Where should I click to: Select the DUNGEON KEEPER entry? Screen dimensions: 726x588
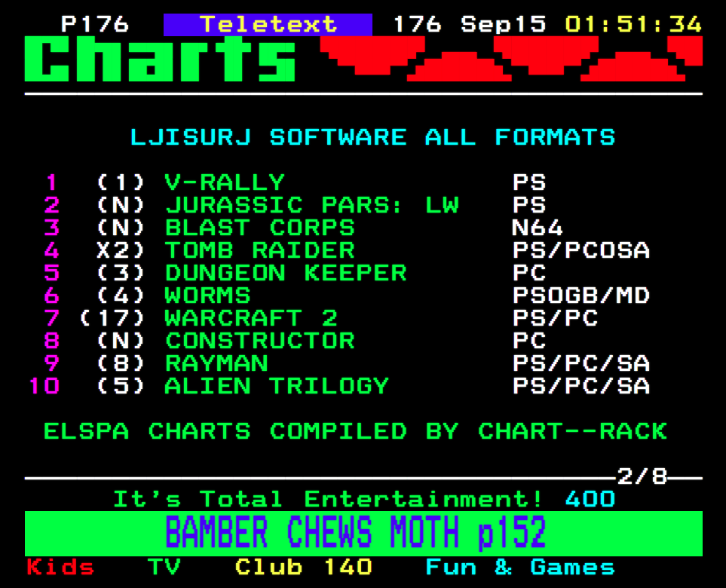[x=286, y=273]
